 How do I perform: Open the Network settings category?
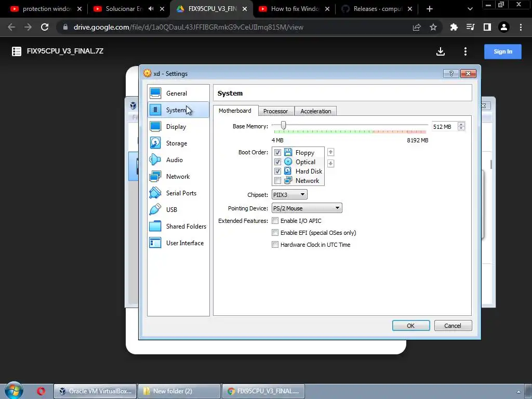click(178, 177)
